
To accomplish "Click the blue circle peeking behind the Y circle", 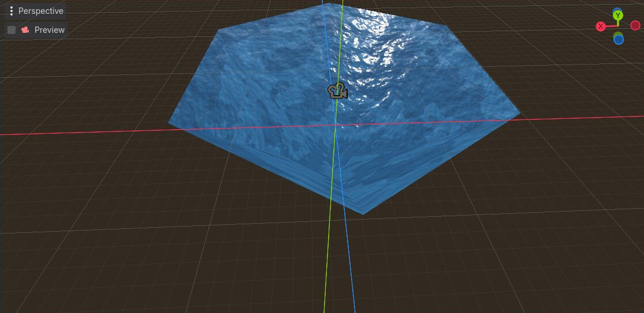I will (618, 10).
